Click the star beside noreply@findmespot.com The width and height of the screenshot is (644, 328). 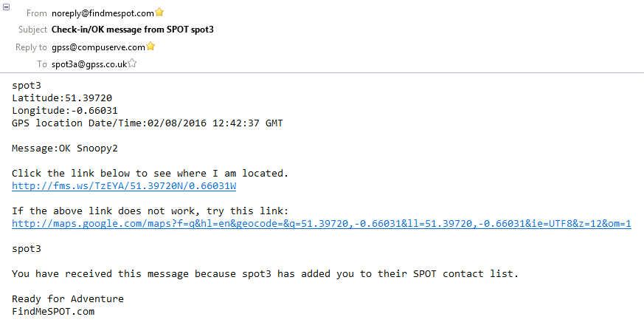point(159,13)
